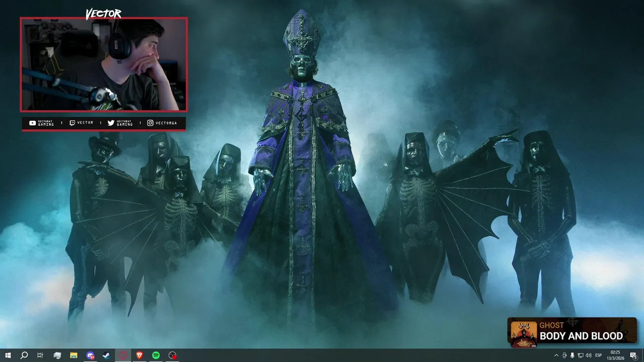
Task: Open the volume speaker tray icon
Action: (589, 355)
